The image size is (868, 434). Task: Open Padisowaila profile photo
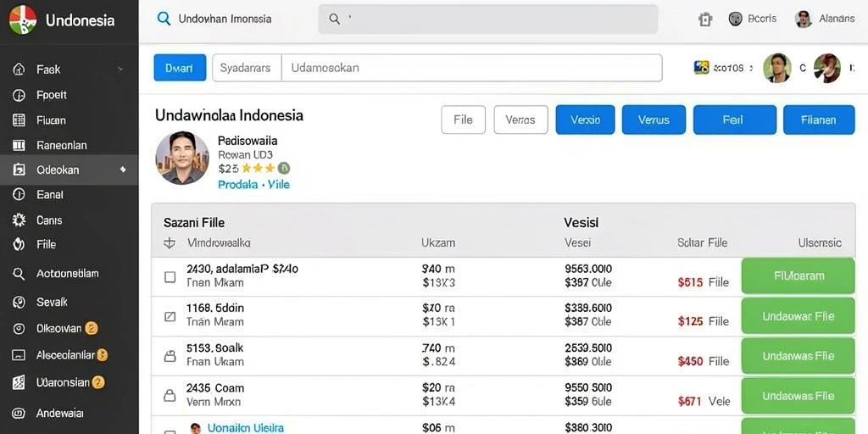(182, 158)
